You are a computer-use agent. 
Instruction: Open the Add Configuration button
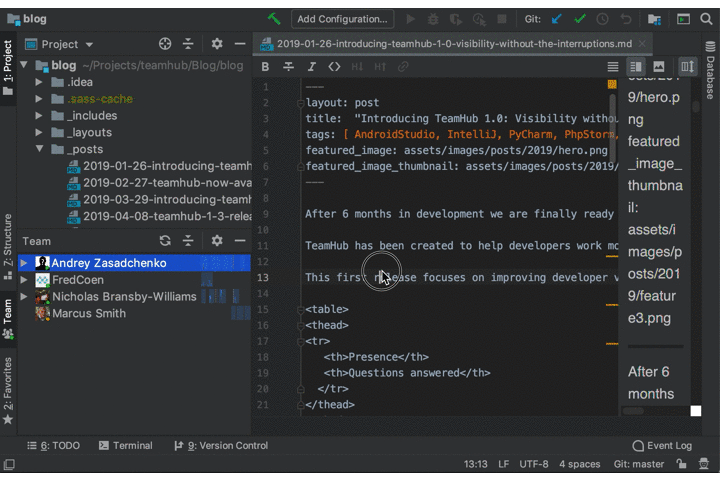(342, 19)
